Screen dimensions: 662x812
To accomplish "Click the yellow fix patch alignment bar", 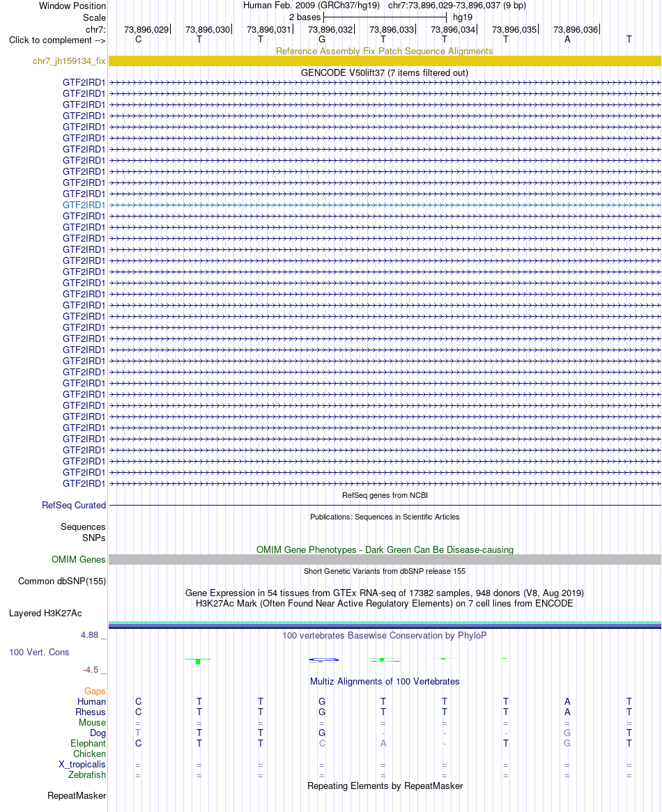I will point(385,61).
